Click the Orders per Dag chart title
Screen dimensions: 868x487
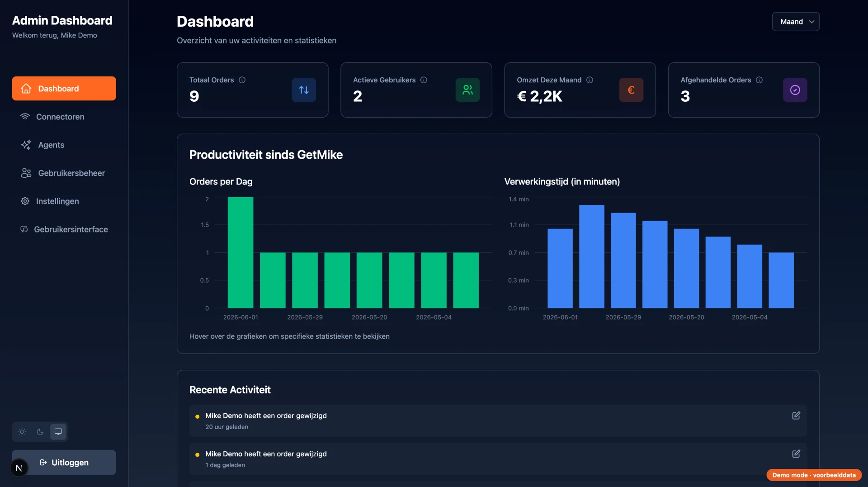[x=221, y=182]
